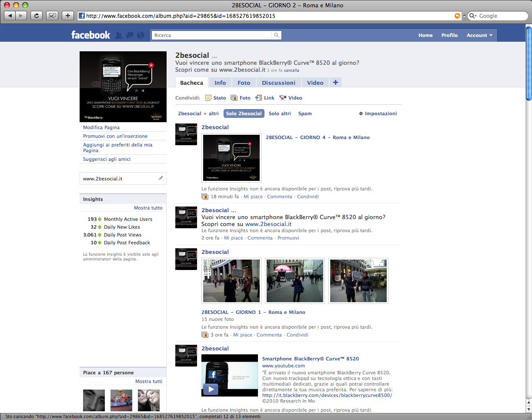The width and height of the screenshot is (532, 420).
Task: Click the photo icon beside 18 minuti fa
Action: (205, 197)
